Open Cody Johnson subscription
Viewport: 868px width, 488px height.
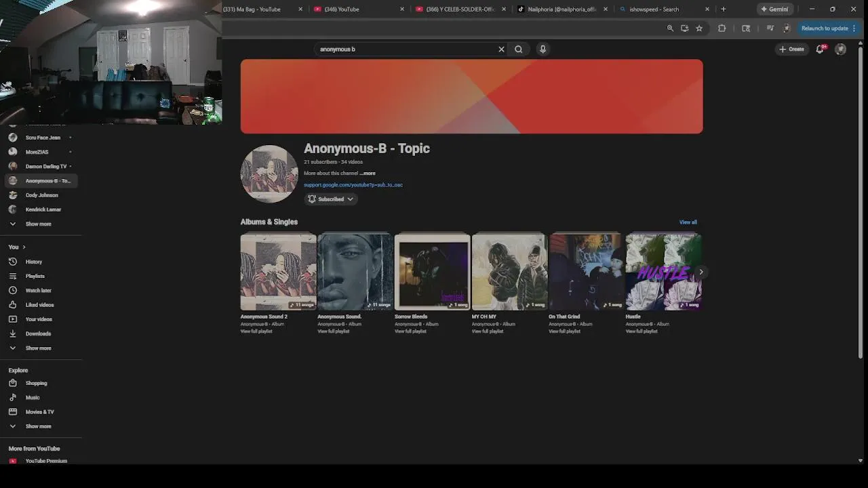(41, 195)
